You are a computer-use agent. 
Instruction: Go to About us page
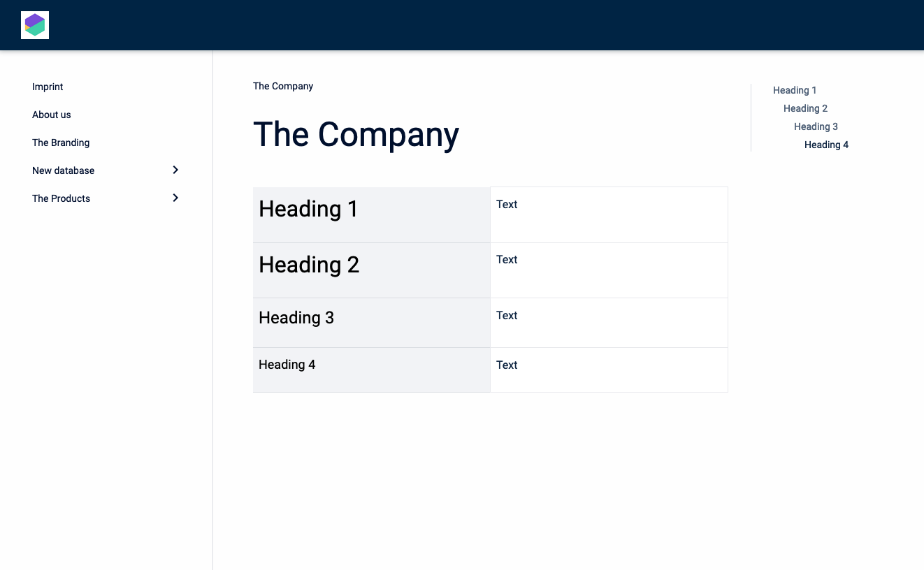[x=52, y=115]
